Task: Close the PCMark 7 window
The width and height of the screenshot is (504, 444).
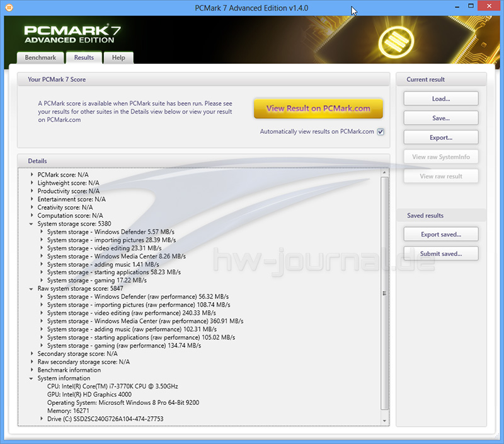Action: [490, 6]
